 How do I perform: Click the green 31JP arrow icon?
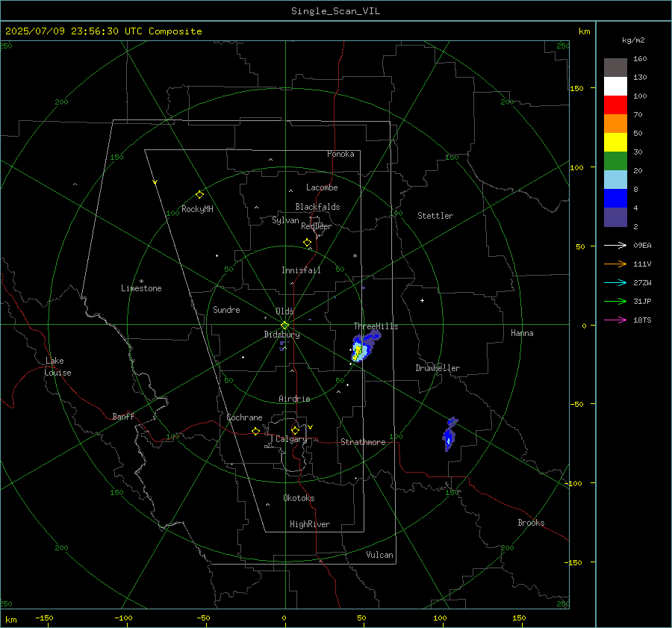click(x=615, y=302)
